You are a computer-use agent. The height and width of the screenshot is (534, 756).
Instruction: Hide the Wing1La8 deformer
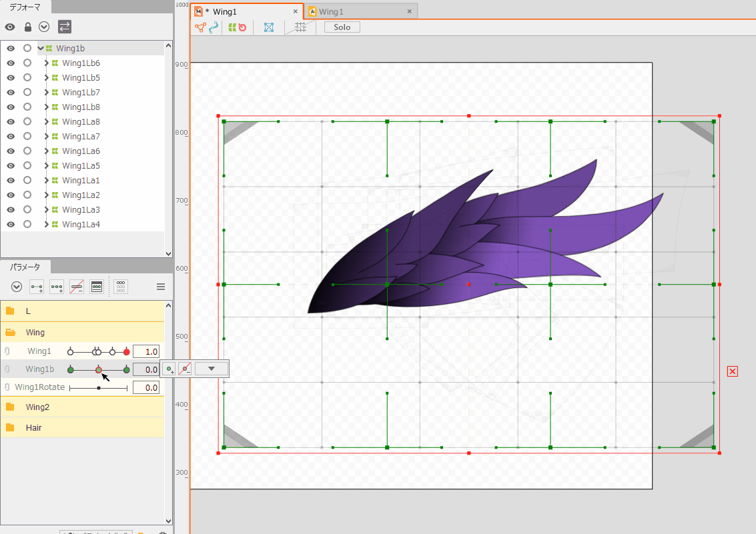pyautogui.click(x=11, y=122)
